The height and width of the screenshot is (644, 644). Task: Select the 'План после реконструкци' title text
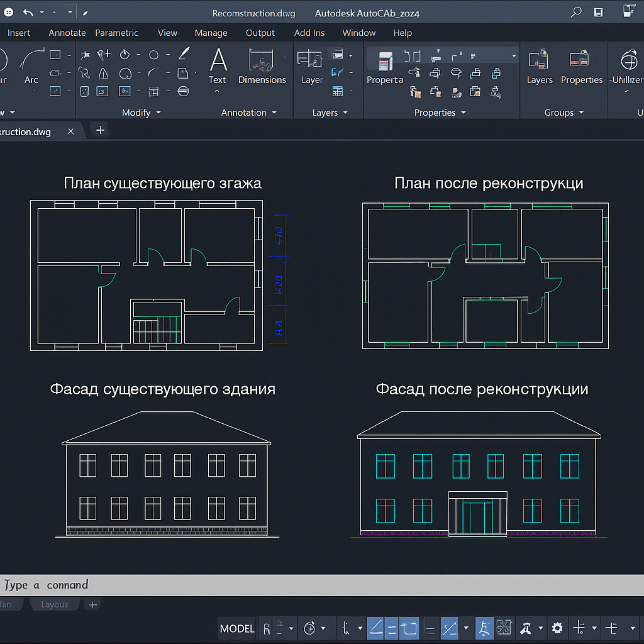pos(489,183)
